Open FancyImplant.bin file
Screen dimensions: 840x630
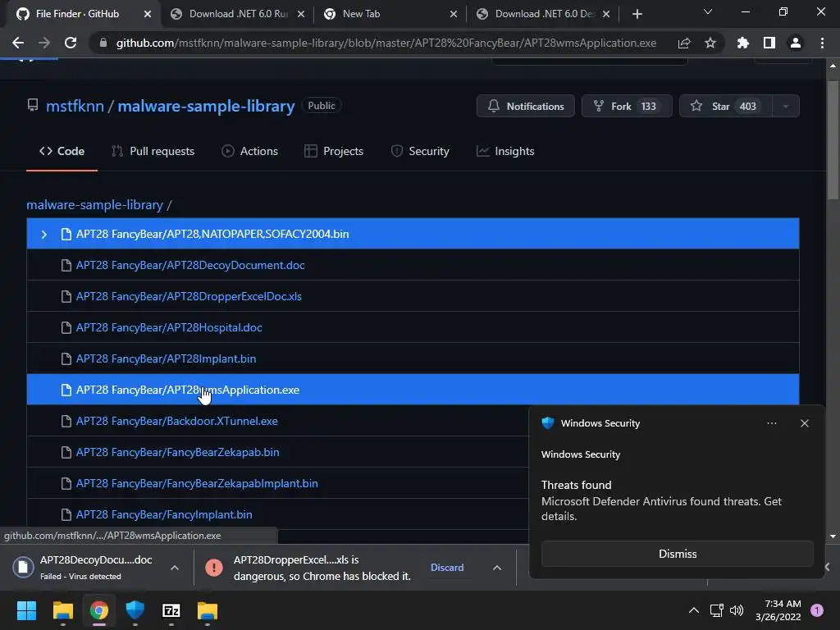(x=164, y=514)
